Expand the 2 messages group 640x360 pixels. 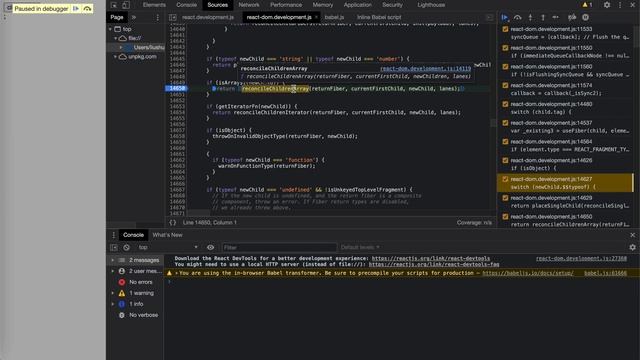113,260
